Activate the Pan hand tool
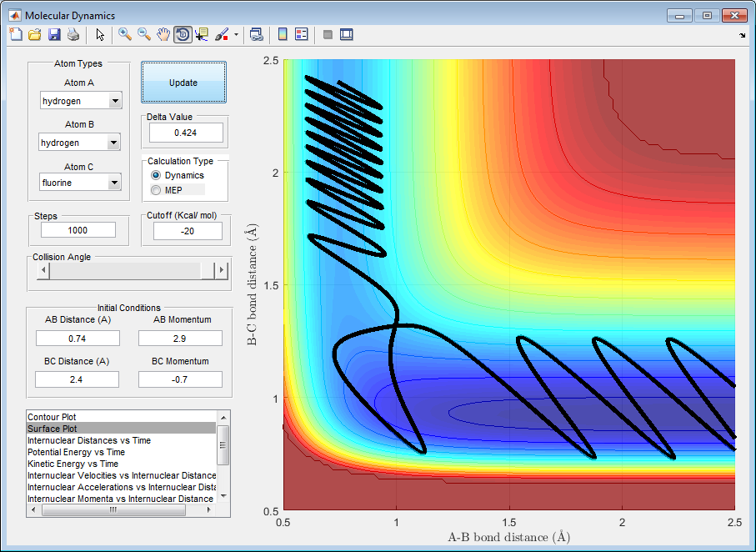Screen dimensions: 756x552 163,34
